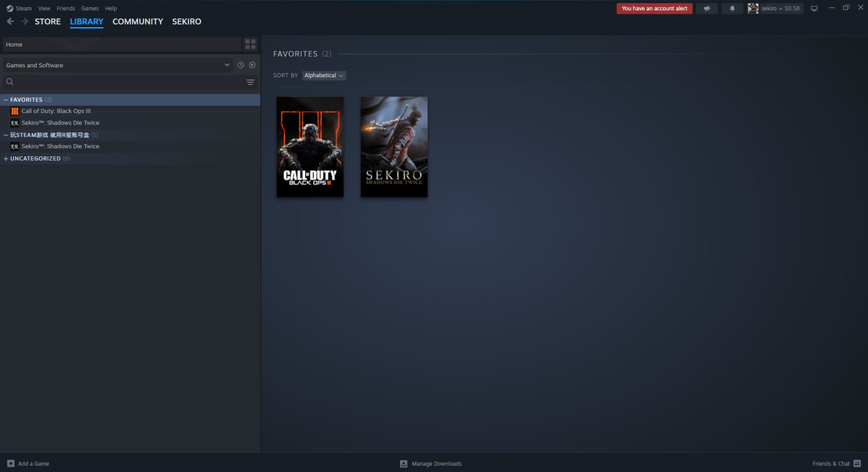Open the Games and Software dropdown
This screenshot has width=868, height=472.
click(x=117, y=65)
